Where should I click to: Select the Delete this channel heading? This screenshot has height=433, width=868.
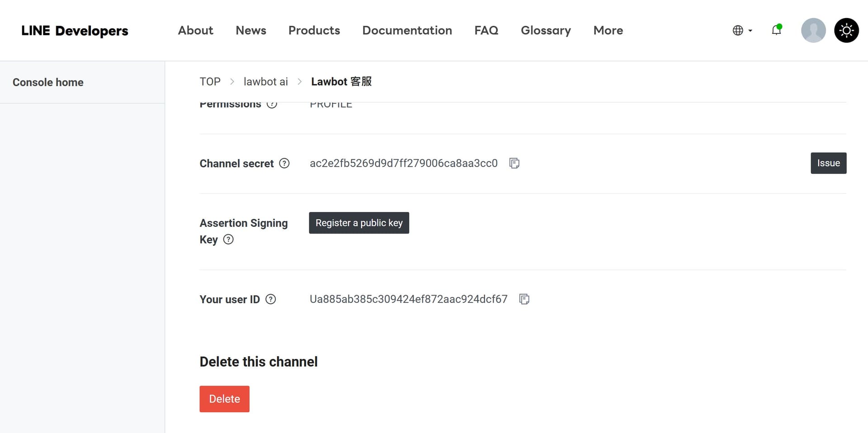259,362
